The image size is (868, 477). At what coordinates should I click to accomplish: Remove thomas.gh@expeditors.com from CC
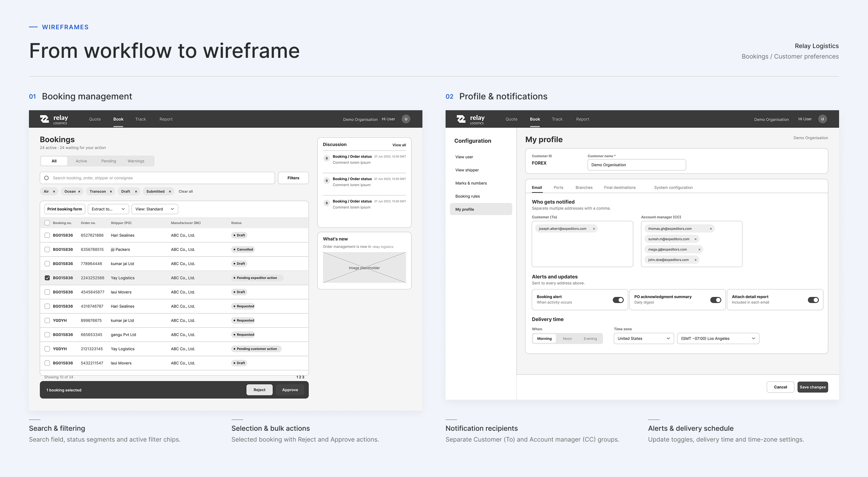[x=711, y=229]
